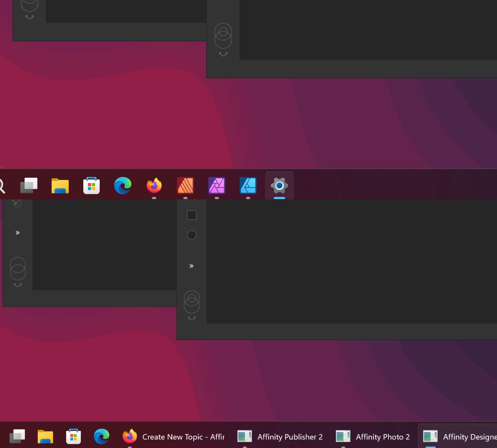This screenshot has height=448, width=497.
Task: Open Affinity Designer from the icon-only taskbar
Action: pos(248,186)
